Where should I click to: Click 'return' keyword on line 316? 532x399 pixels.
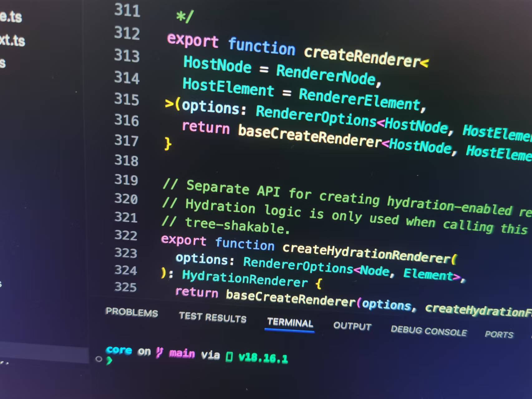[206, 127]
